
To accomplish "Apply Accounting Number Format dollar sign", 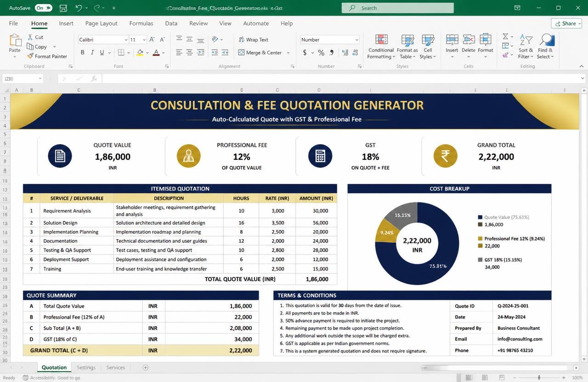I will click(305, 52).
